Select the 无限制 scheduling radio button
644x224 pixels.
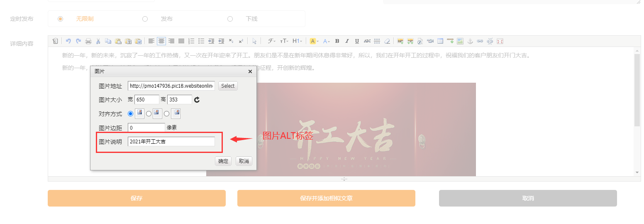point(60,19)
